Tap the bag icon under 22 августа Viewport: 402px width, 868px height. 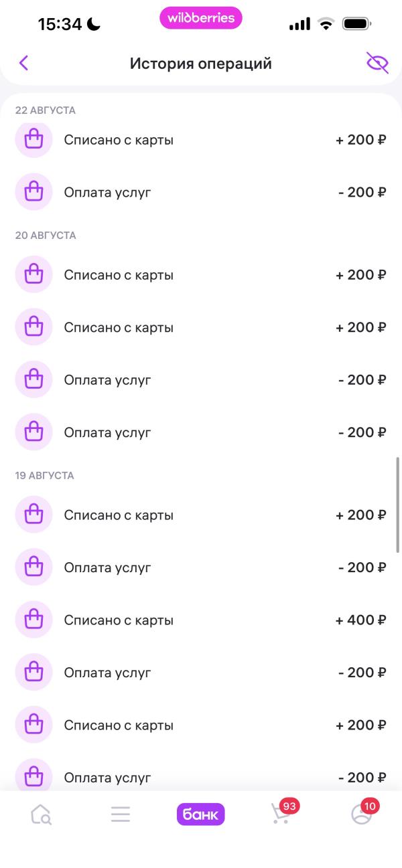pyautogui.click(x=33, y=140)
